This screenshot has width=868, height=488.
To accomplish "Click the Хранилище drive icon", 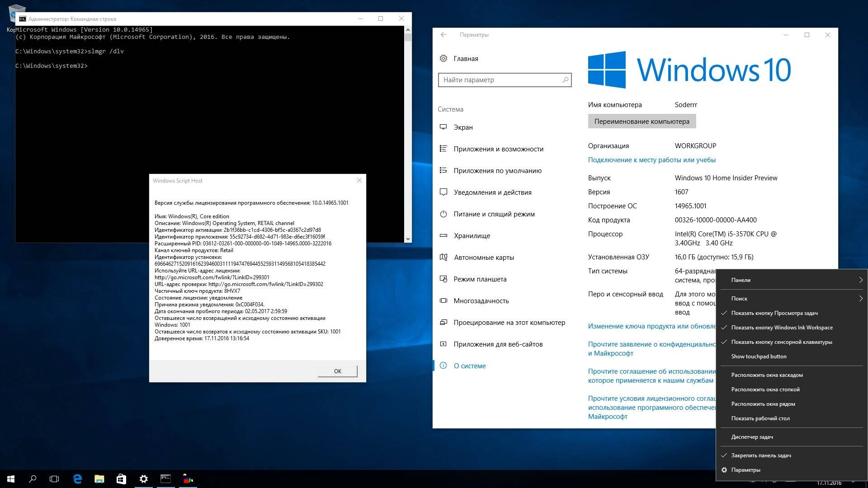I will coord(443,235).
